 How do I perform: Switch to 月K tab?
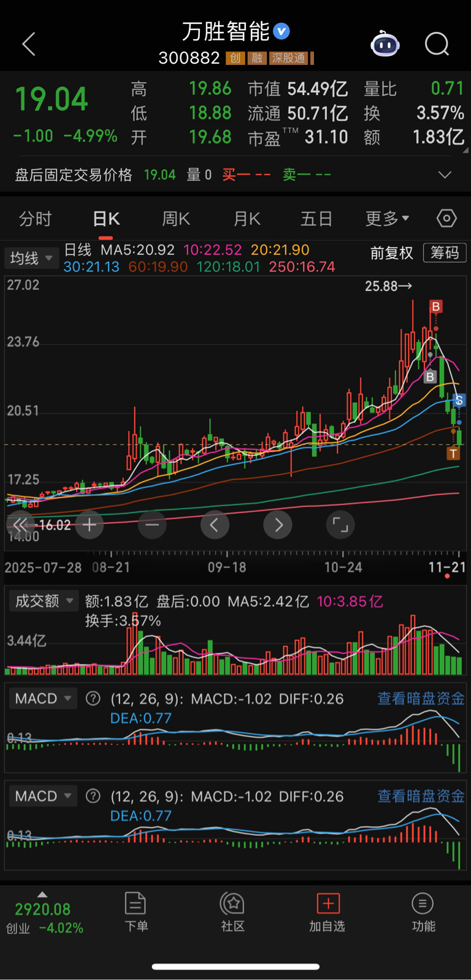coord(247,219)
